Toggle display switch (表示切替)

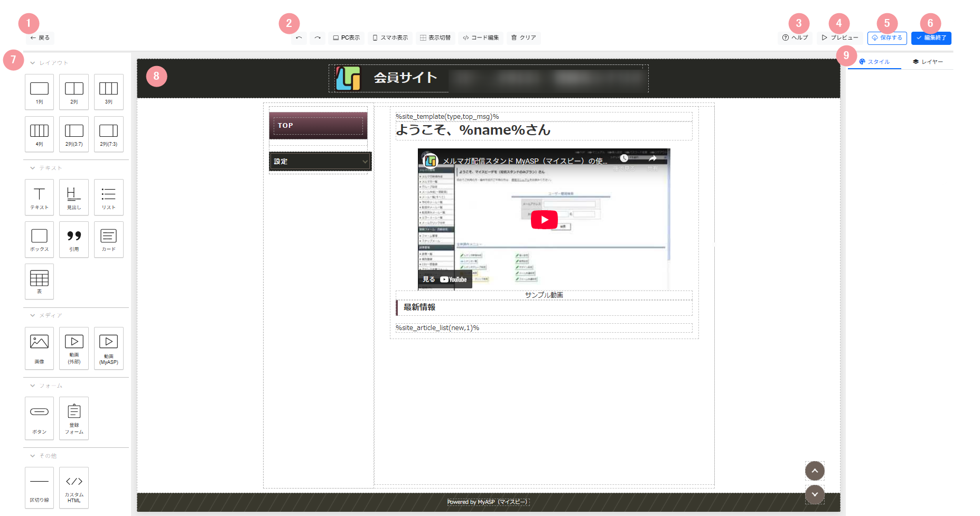point(435,37)
